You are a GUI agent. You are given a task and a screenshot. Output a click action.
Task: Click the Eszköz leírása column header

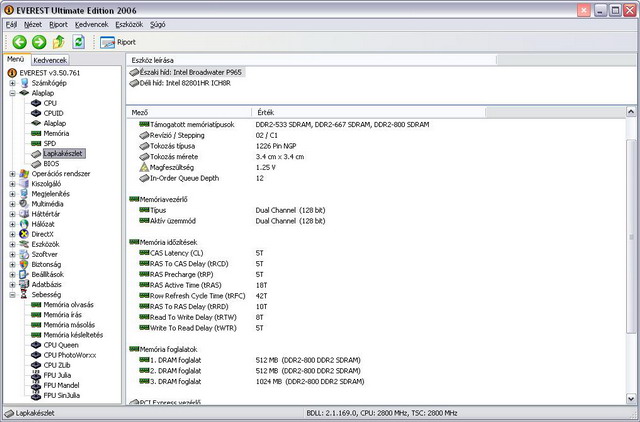[311, 60]
